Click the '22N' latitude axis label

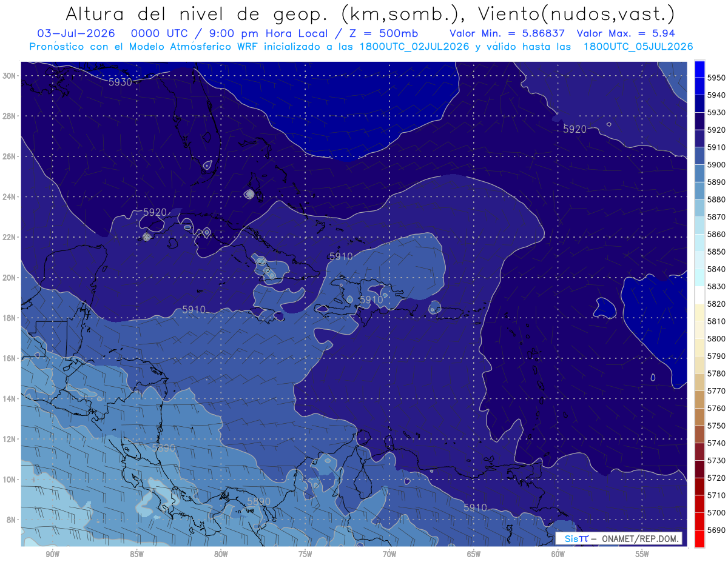pos(9,237)
